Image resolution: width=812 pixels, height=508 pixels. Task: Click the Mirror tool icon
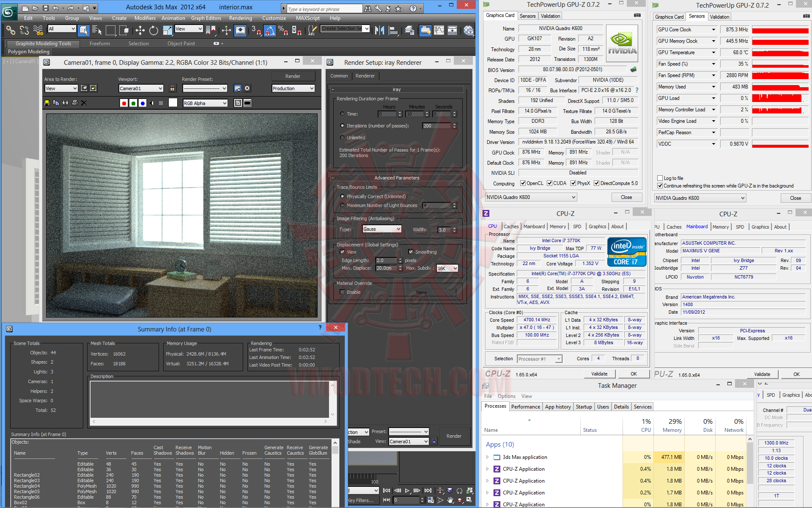click(x=379, y=30)
